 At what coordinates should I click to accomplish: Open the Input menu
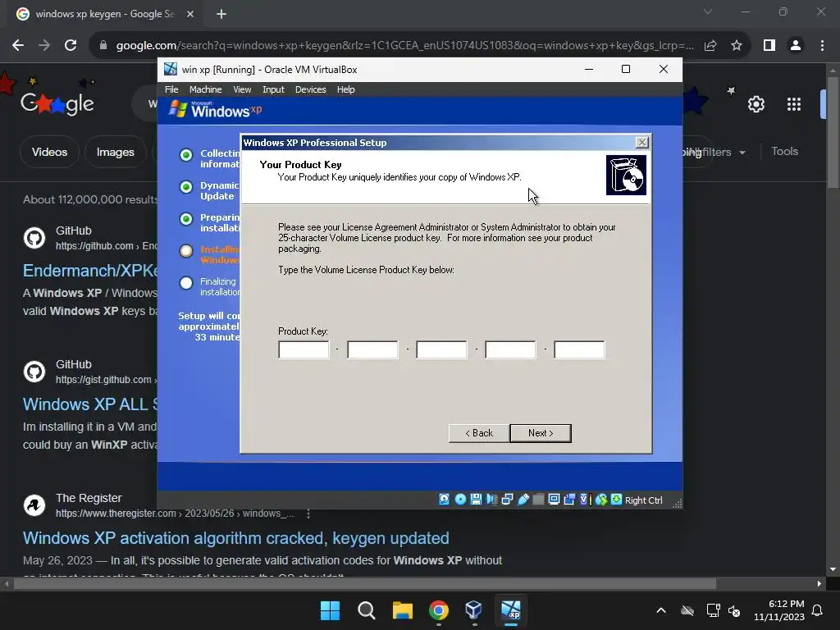point(273,89)
